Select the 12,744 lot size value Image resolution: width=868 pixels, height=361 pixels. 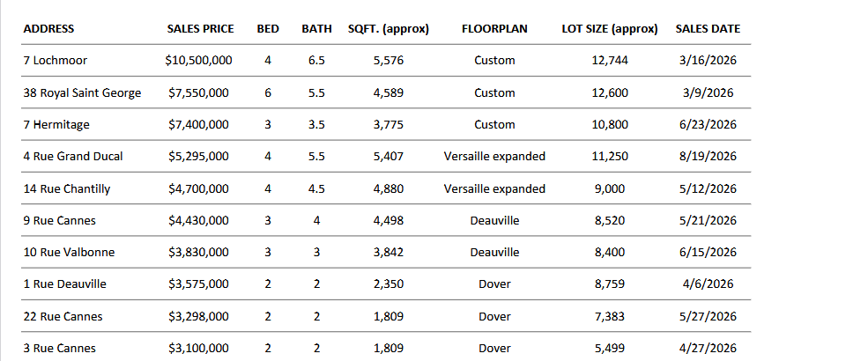[610, 60]
